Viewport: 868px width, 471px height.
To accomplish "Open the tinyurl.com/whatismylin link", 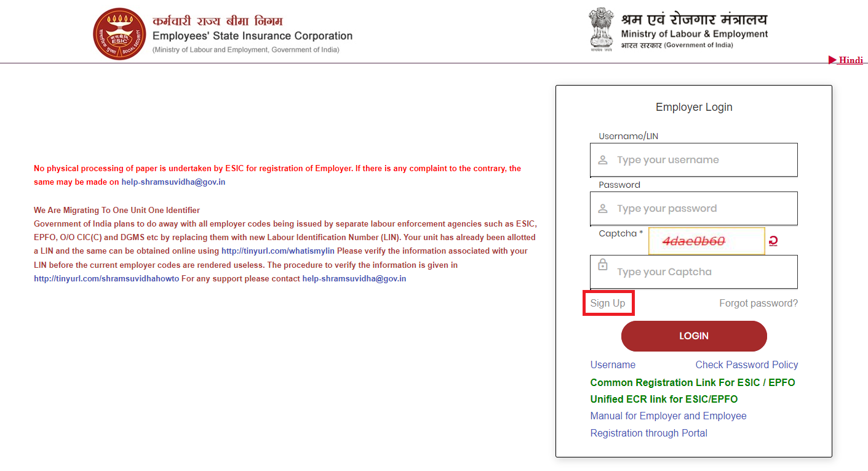I will coord(277,251).
